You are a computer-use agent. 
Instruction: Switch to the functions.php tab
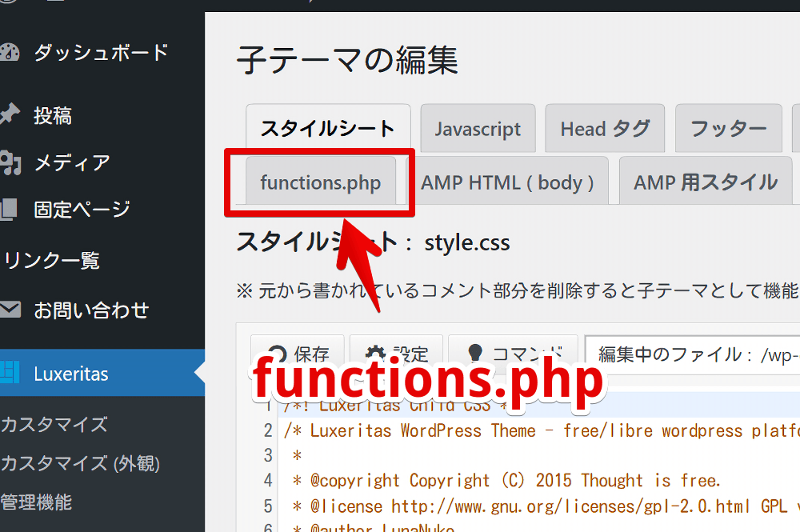tap(321, 181)
